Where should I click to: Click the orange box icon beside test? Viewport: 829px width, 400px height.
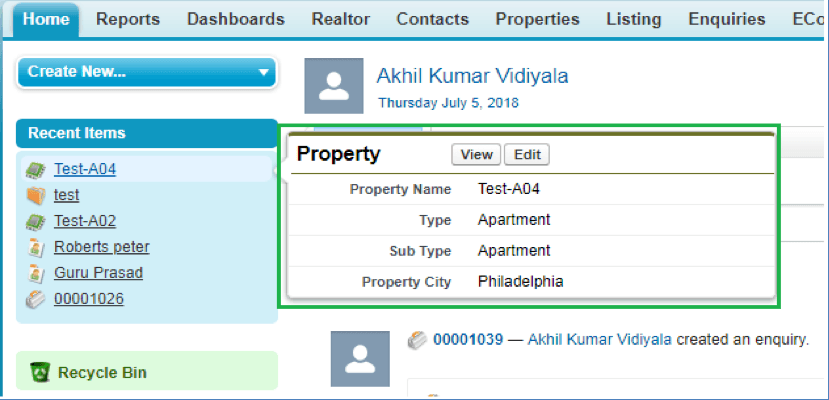coord(35,196)
